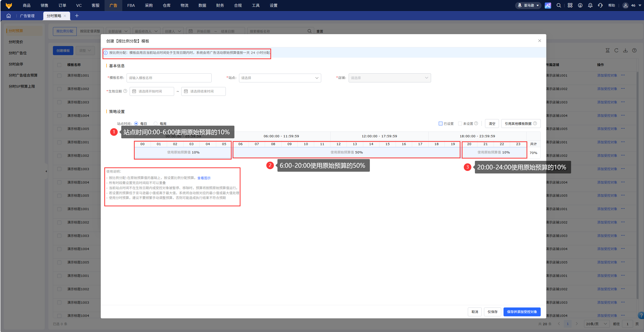
Task: Click the 保存并添加受控对象 button
Action: point(522,312)
